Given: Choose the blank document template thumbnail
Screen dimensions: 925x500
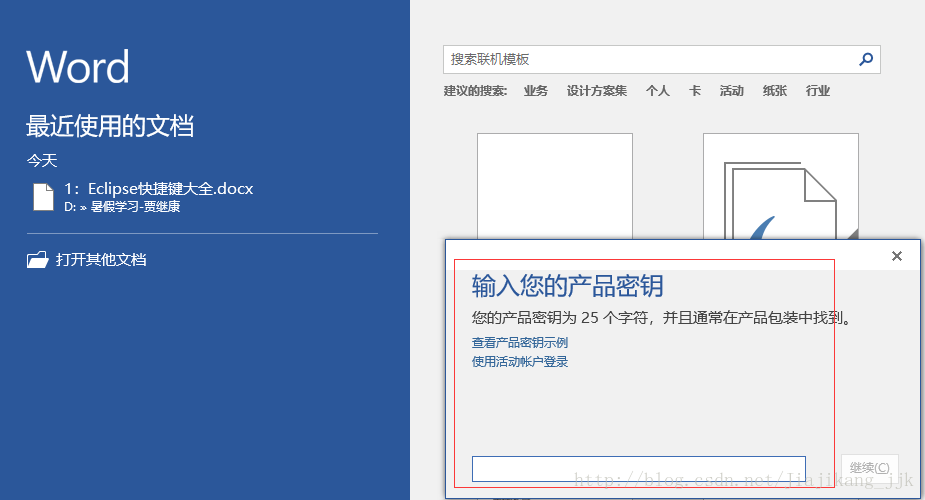Looking at the screenshot, I should pyautogui.click(x=555, y=186).
